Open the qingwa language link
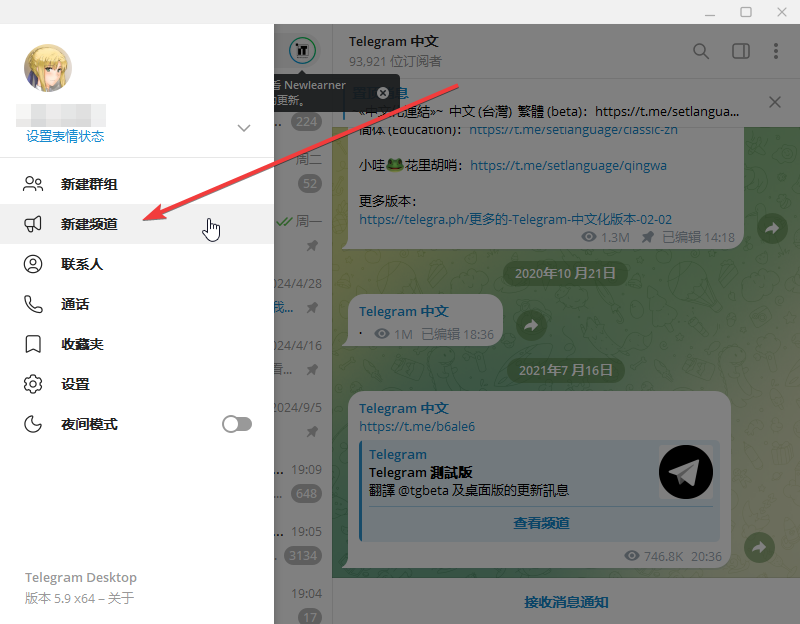Screen dimensions: 800x624 click(x=568, y=165)
